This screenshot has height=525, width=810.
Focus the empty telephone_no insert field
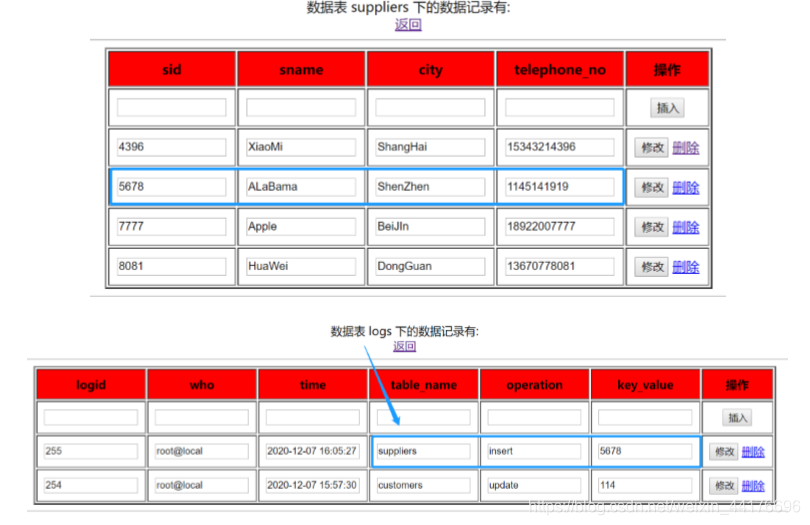coord(560,107)
